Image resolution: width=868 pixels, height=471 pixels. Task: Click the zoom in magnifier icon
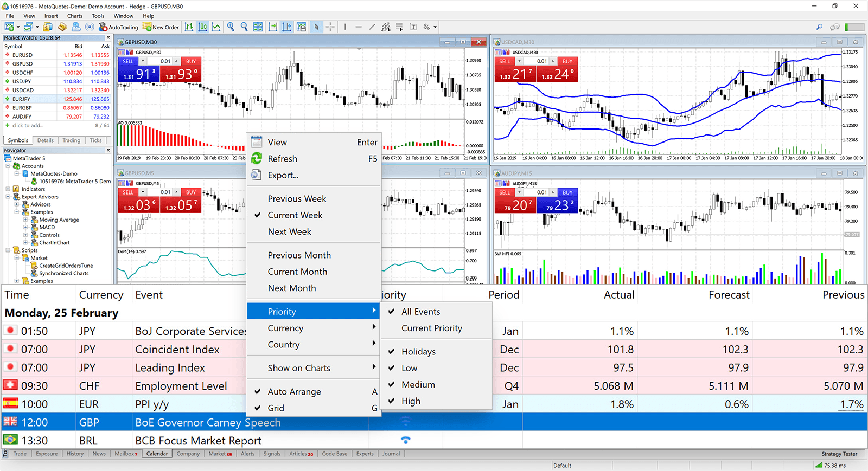[x=231, y=27]
